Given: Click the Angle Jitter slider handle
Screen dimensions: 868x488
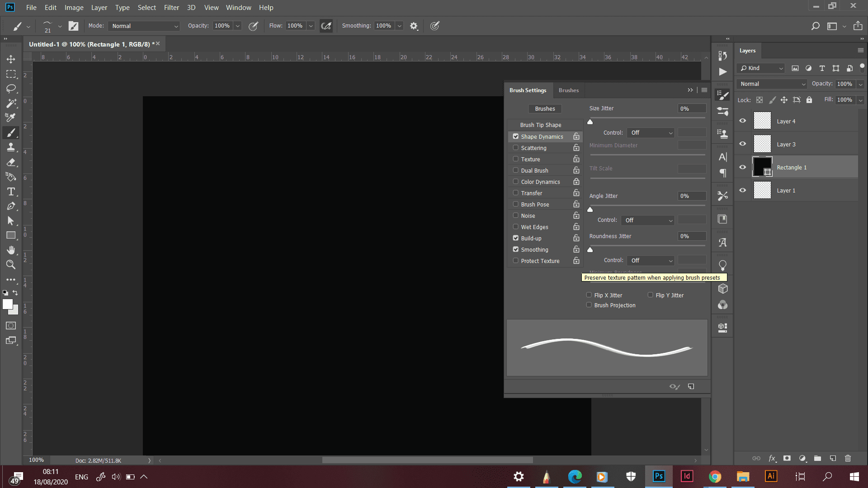Looking at the screenshot, I should tap(590, 210).
